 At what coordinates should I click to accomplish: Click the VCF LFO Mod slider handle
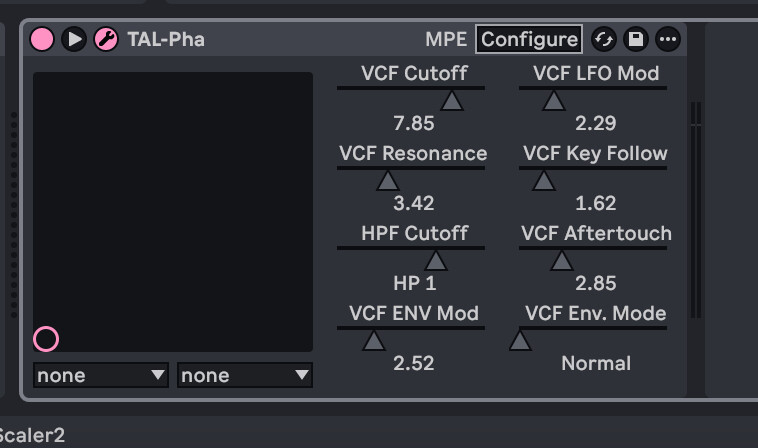point(552,100)
